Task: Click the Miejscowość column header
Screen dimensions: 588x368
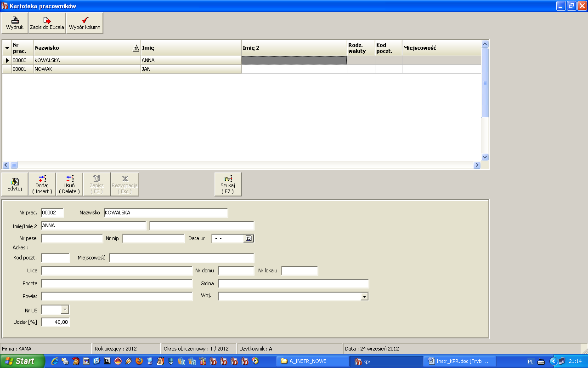Action: (x=442, y=48)
